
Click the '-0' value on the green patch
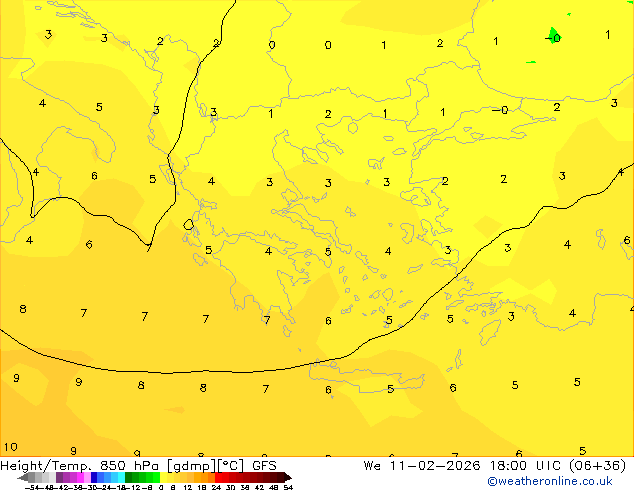553,38
